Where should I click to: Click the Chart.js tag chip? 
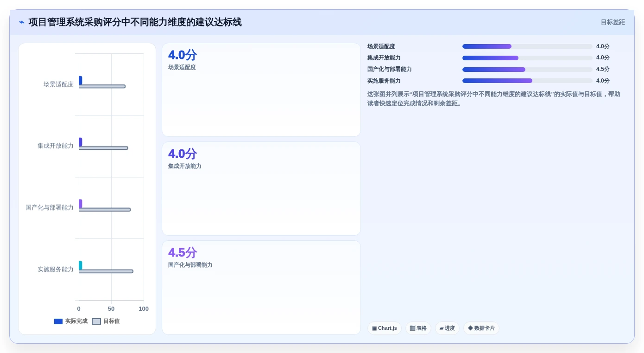coord(385,328)
